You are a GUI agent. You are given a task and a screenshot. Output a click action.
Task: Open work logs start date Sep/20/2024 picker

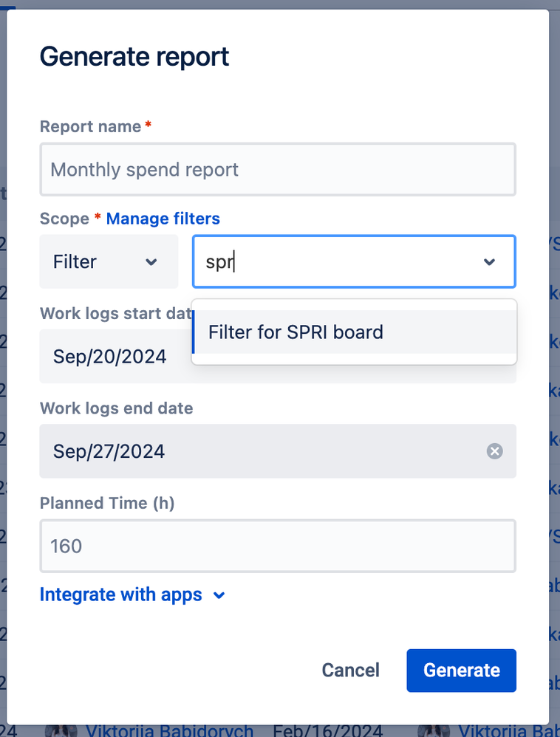tap(111, 357)
